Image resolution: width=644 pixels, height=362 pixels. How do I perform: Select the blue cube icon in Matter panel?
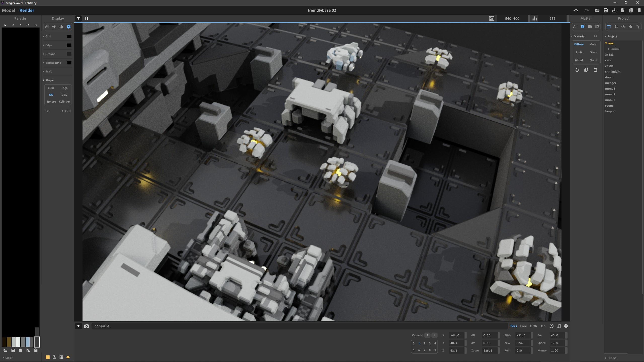583,27
